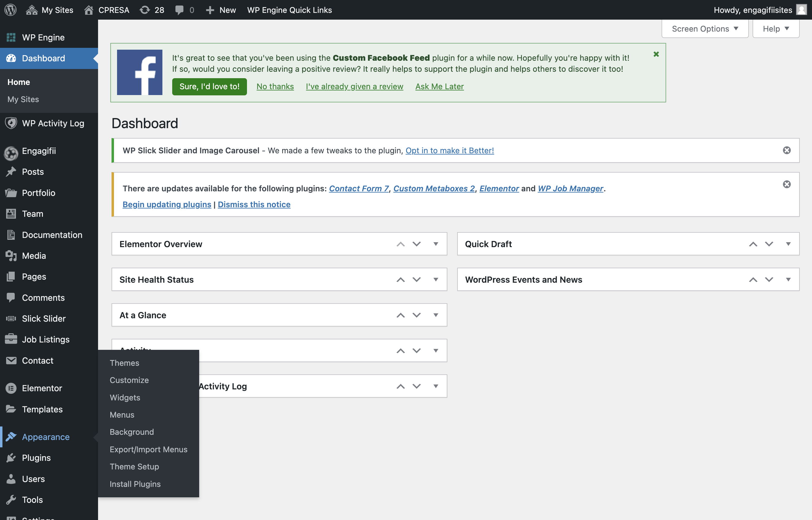Click the Contact envelope icon
812x520 pixels.
(11, 361)
